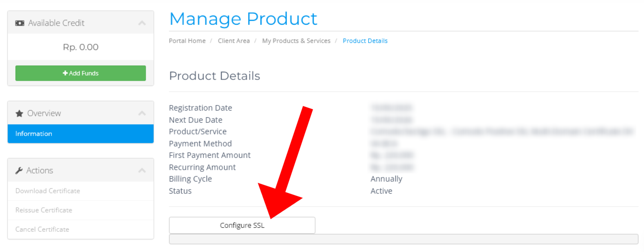Click the gray bar below Configure SSL

(403, 239)
